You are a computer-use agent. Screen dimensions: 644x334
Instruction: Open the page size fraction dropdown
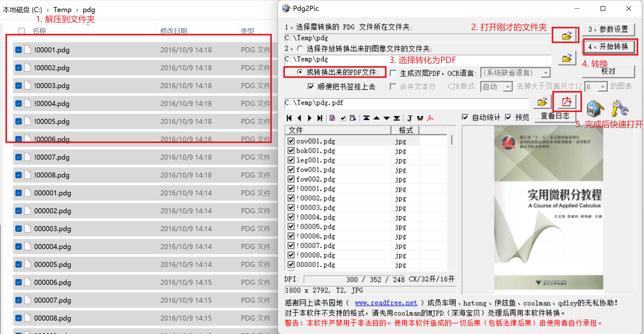602,87
